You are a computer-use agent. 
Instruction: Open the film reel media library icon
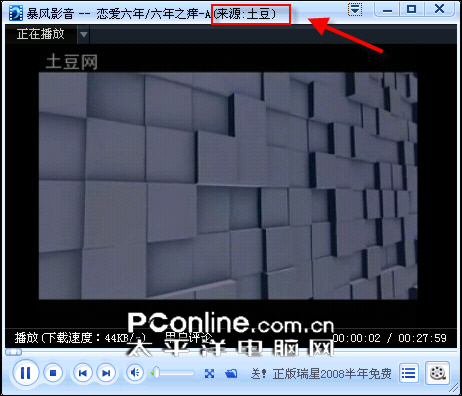coord(438,373)
